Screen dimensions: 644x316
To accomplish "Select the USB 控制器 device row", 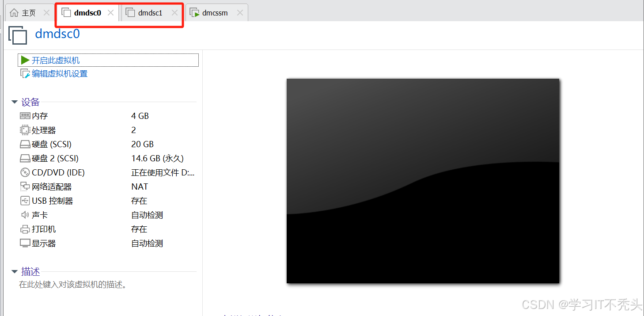I will [107, 201].
